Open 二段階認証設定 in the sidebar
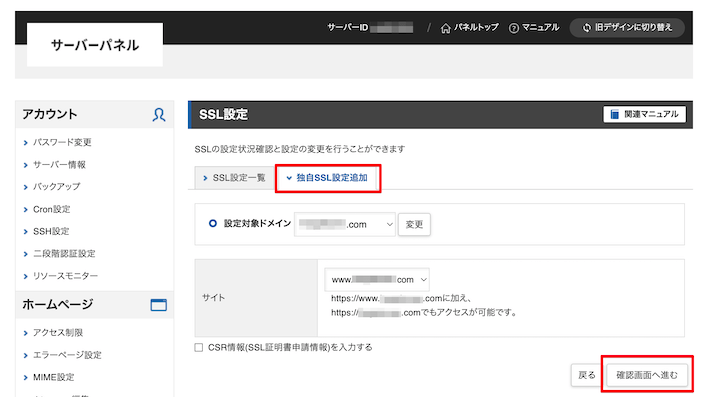Image resolution: width=710 pixels, height=397 pixels. click(x=64, y=254)
